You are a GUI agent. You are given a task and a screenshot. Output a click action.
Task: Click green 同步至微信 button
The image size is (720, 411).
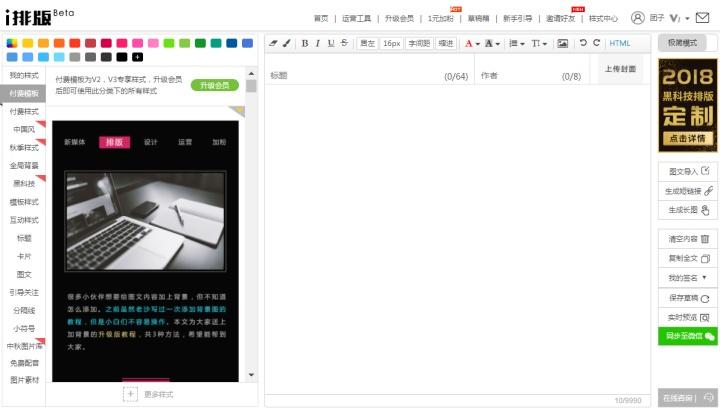tap(687, 336)
